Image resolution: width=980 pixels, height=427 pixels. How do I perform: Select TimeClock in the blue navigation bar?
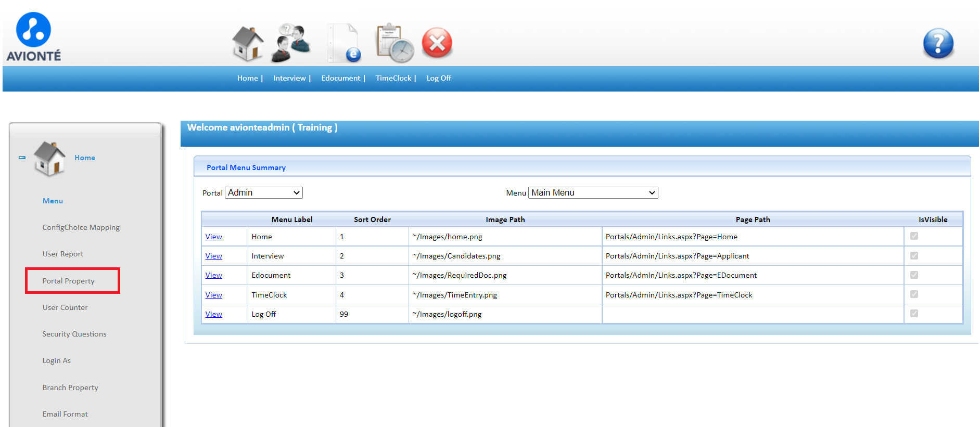[393, 78]
